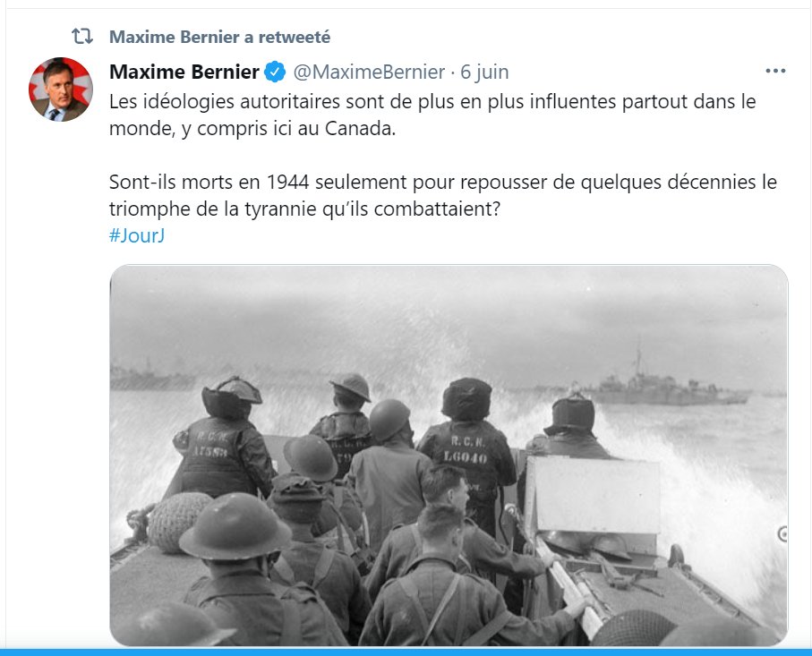Open the tweet's '6 juin' timestamp
Viewport: 812px width, 656px height.
484,72
